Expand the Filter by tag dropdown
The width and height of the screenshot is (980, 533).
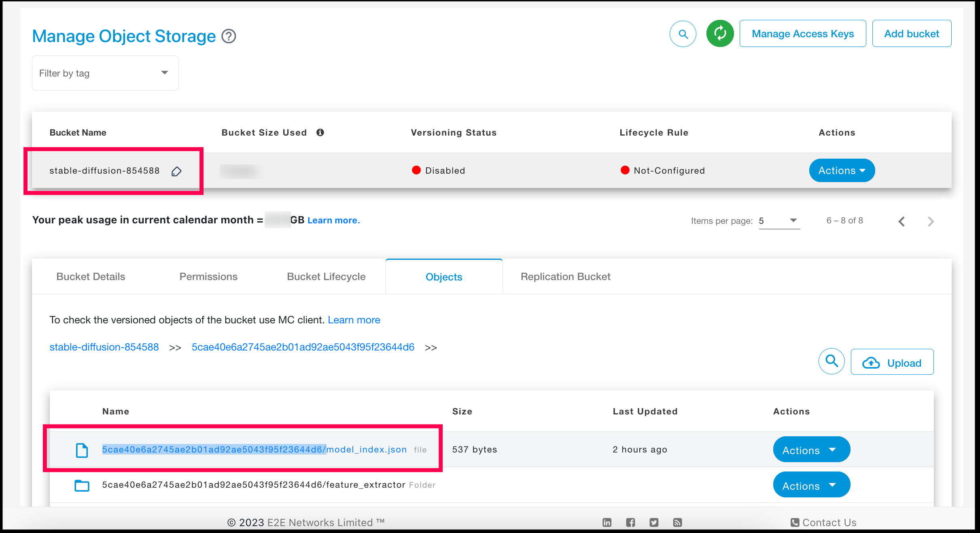point(105,73)
